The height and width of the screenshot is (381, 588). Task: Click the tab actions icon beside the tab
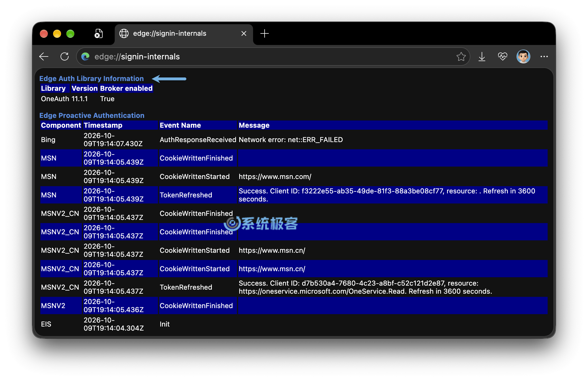pyautogui.click(x=99, y=33)
